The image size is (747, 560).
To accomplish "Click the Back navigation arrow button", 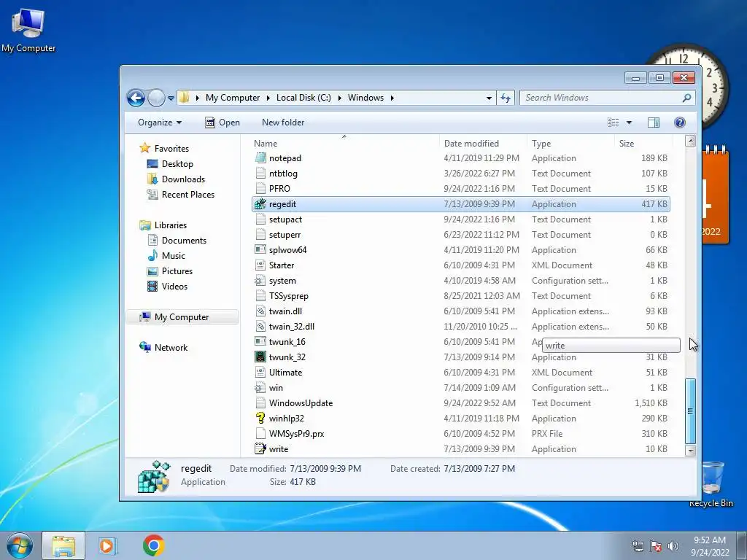I will [136, 98].
